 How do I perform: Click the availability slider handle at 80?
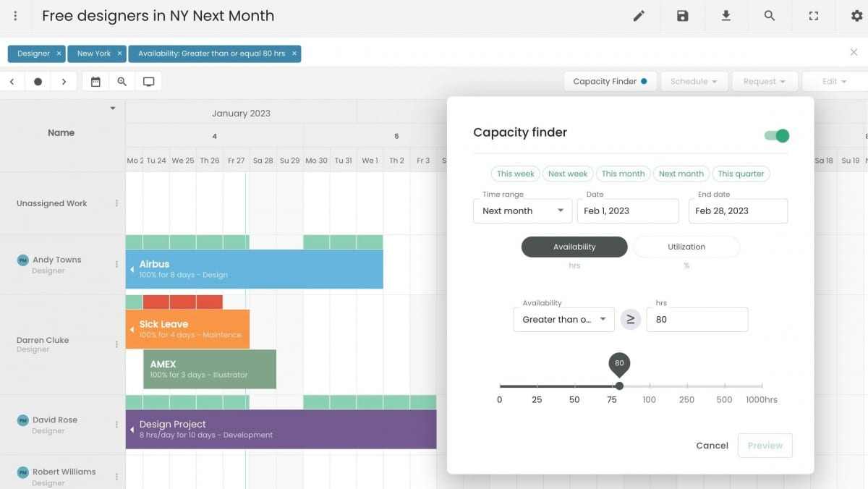tap(619, 386)
